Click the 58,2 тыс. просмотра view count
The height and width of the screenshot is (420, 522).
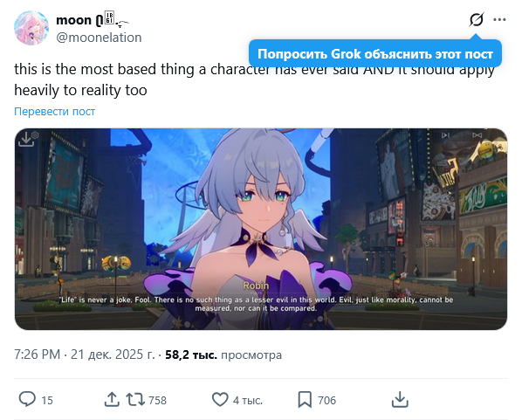click(223, 355)
